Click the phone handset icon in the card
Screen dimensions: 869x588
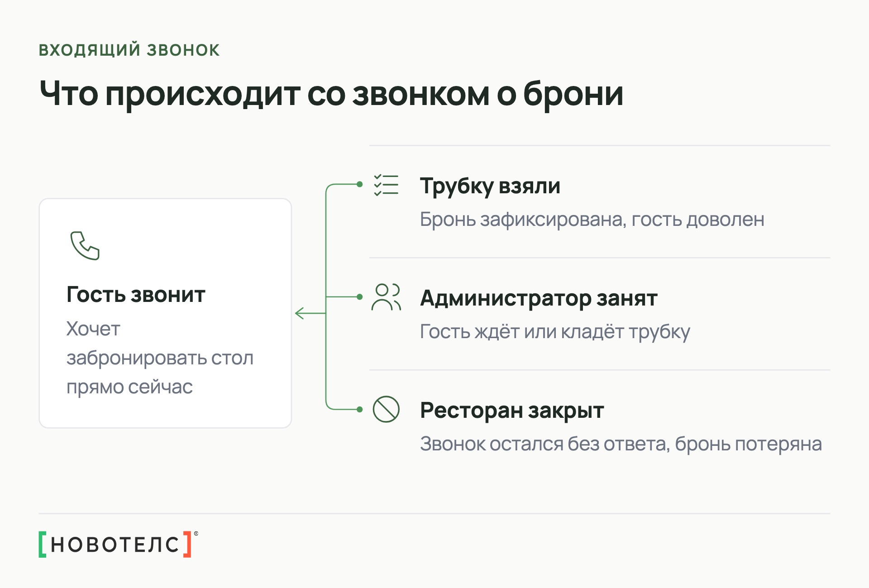(x=85, y=246)
